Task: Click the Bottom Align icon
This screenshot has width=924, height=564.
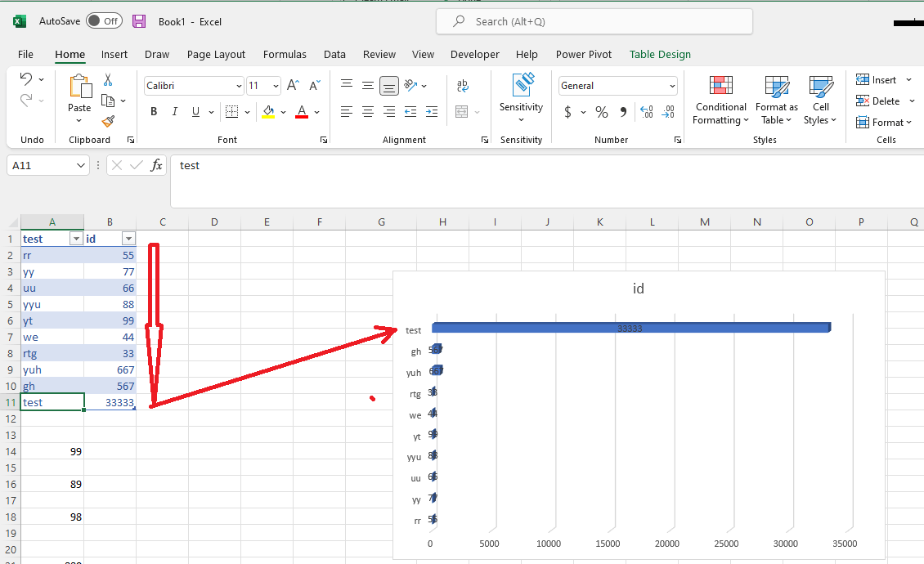Action: click(389, 86)
